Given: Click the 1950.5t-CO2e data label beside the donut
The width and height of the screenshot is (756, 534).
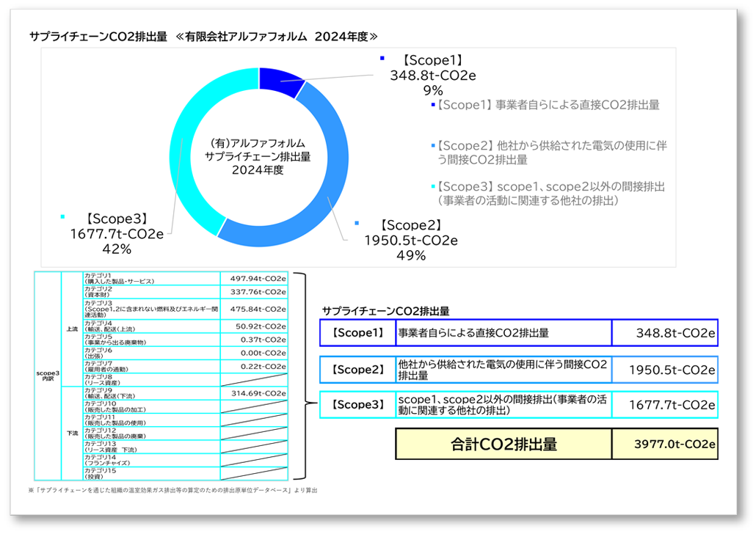Looking at the screenshot, I should [x=411, y=240].
